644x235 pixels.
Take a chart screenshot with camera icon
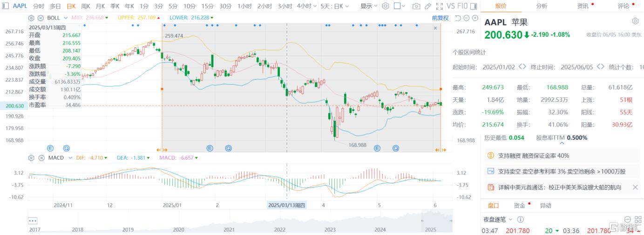(416, 6)
